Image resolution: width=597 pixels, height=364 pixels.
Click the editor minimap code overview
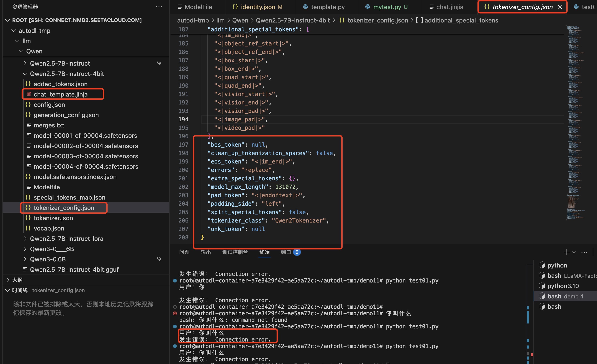coord(575,121)
